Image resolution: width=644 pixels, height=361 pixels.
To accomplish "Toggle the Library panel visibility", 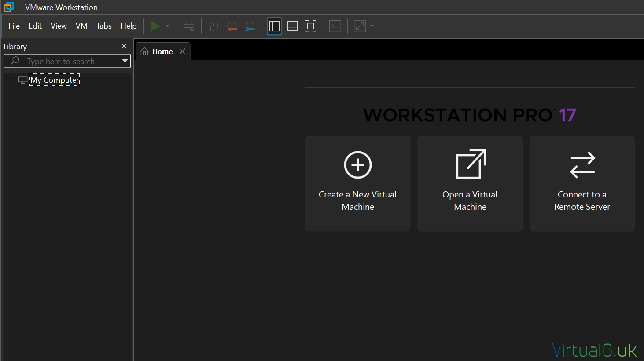I will click(x=274, y=26).
